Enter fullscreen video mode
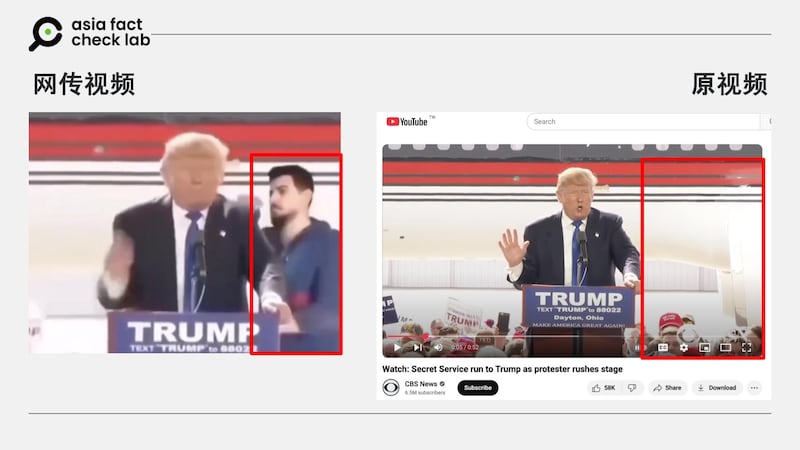 (x=746, y=348)
